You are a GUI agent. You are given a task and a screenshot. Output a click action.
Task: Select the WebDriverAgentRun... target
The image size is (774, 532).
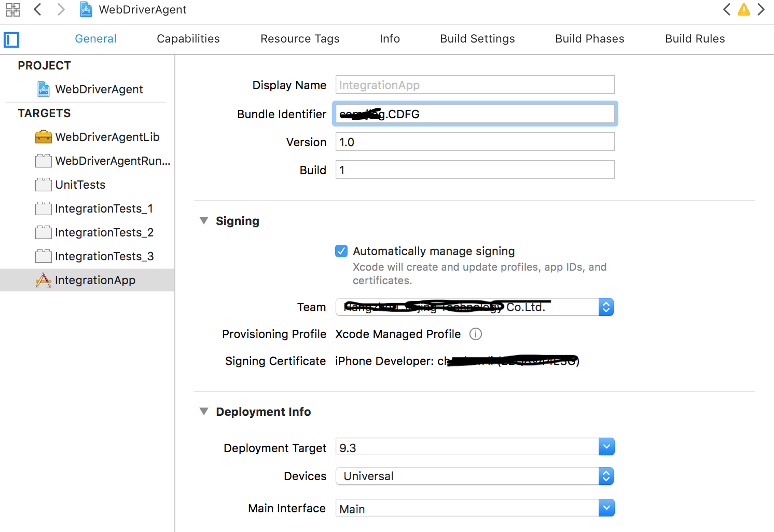point(87,161)
